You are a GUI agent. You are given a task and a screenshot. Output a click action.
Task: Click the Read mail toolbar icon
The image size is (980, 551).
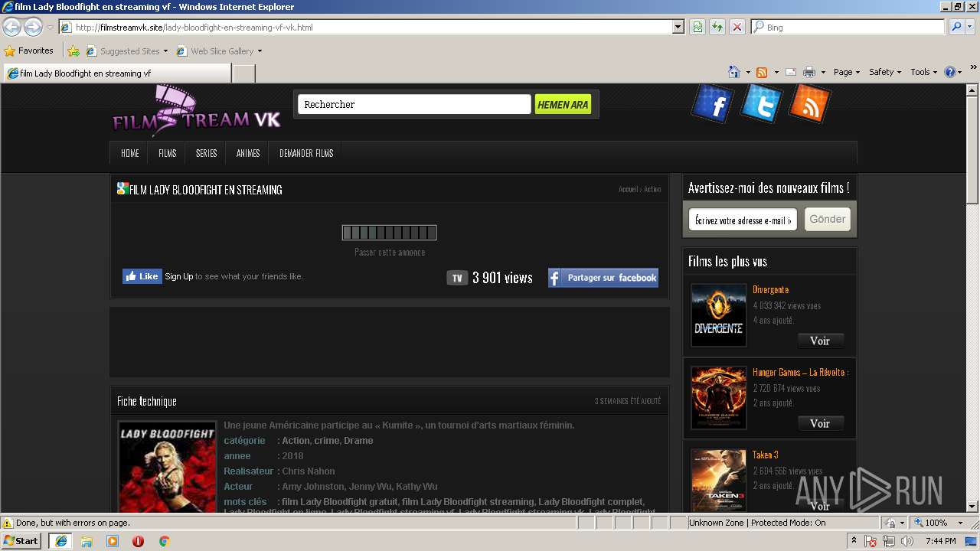coord(791,72)
